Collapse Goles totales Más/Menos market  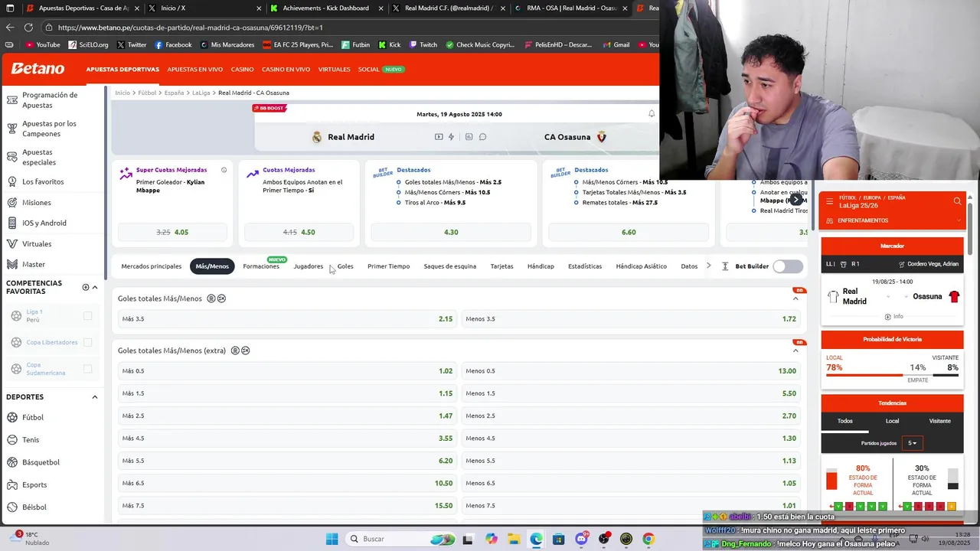[795, 298]
